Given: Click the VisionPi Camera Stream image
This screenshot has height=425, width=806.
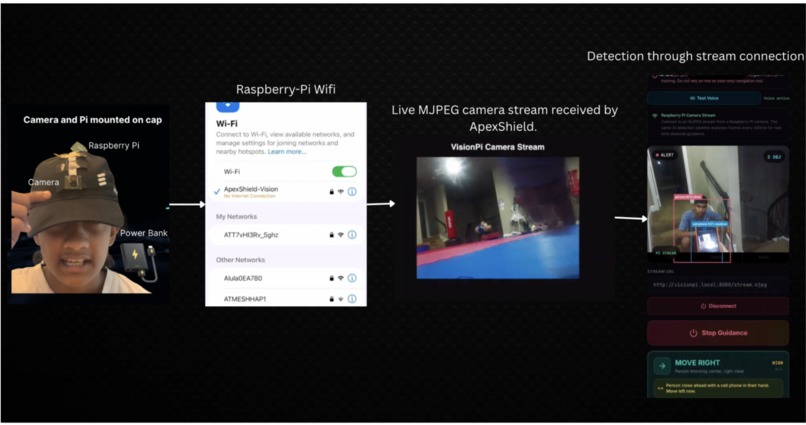Looking at the screenshot, I should click(498, 218).
